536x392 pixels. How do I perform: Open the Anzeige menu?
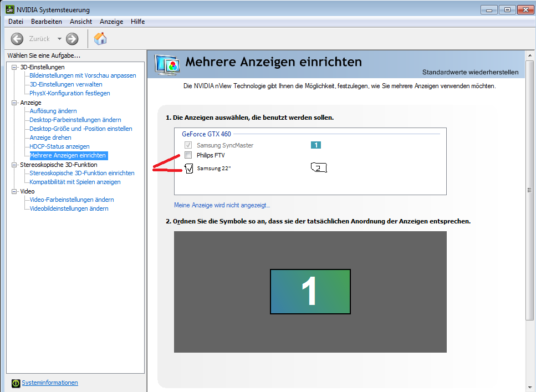tap(111, 22)
